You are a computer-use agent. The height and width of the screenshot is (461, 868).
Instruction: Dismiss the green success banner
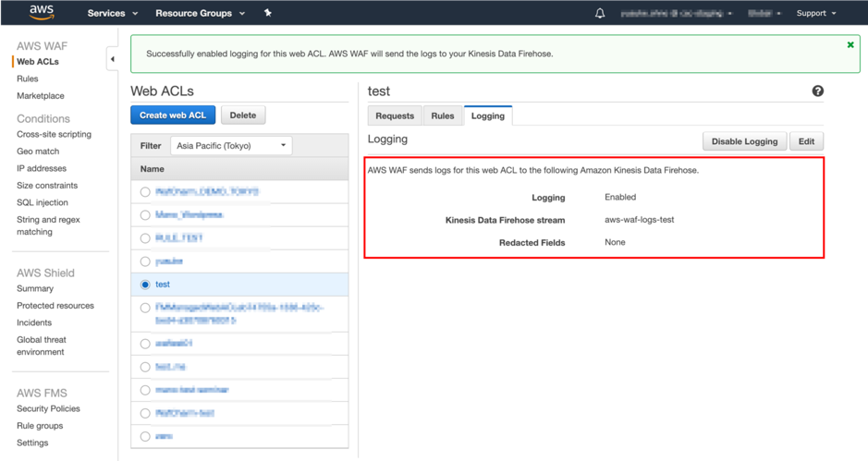point(850,45)
